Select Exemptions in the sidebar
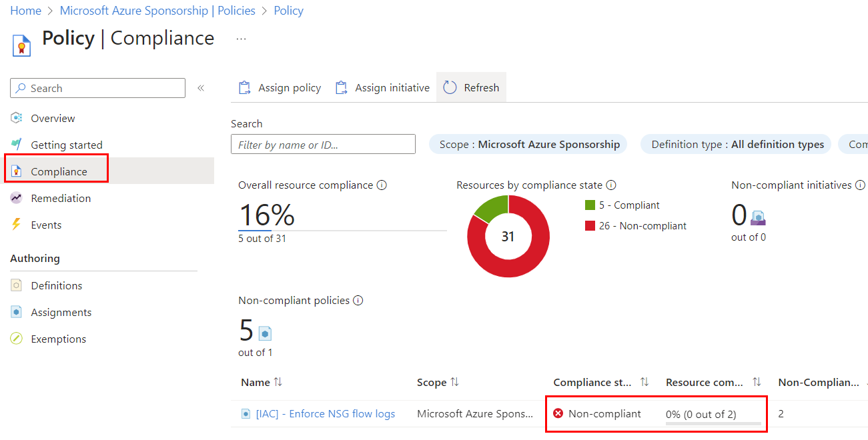 [58, 339]
